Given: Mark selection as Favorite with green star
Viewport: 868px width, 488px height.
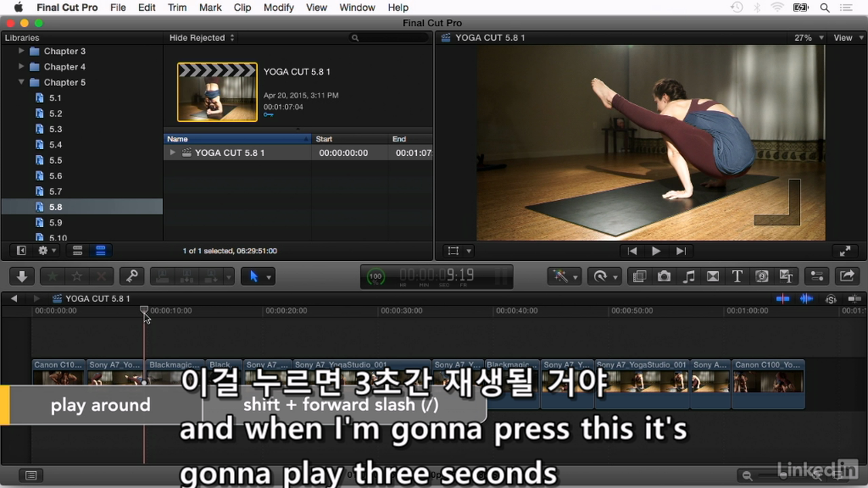Looking at the screenshot, I should pyautogui.click(x=52, y=276).
